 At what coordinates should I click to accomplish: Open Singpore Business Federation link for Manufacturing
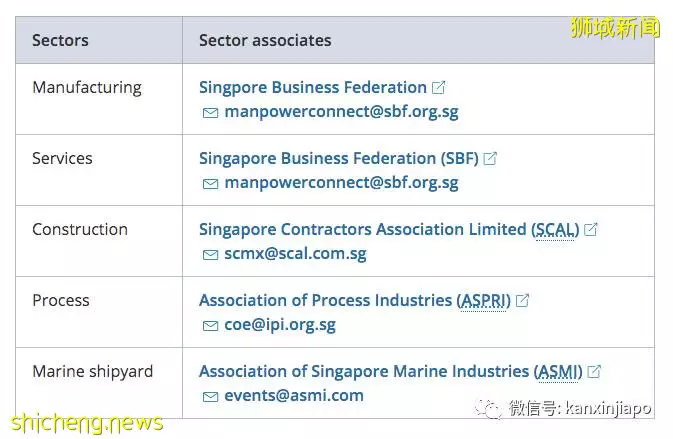pos(312,88)
